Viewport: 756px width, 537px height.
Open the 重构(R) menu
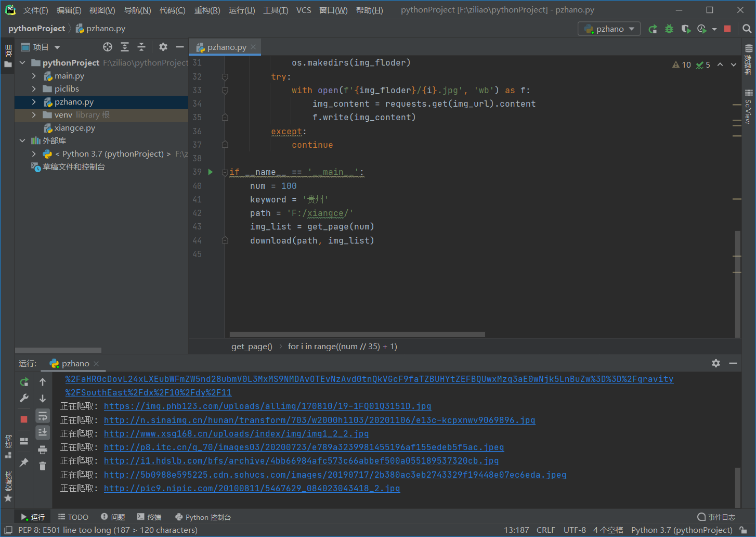coord(207,10)
